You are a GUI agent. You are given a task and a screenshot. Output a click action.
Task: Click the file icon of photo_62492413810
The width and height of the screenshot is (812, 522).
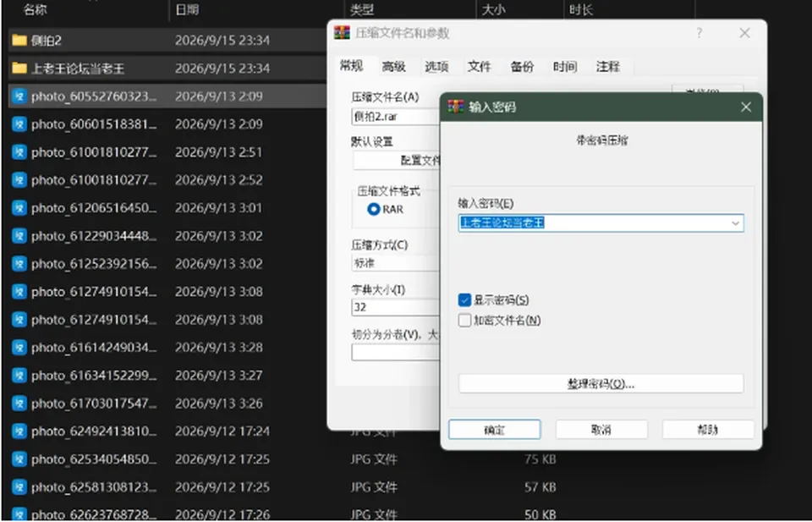(x=19, y=431)
